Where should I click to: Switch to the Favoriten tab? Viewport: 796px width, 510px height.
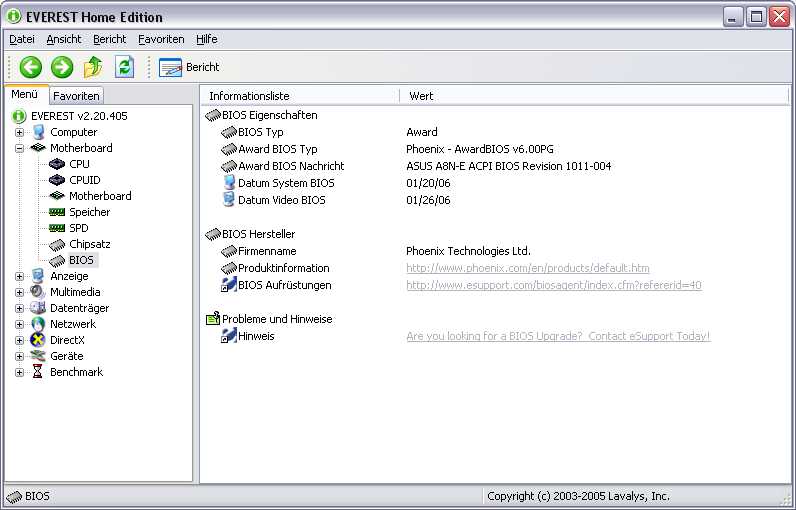(76, 96)
